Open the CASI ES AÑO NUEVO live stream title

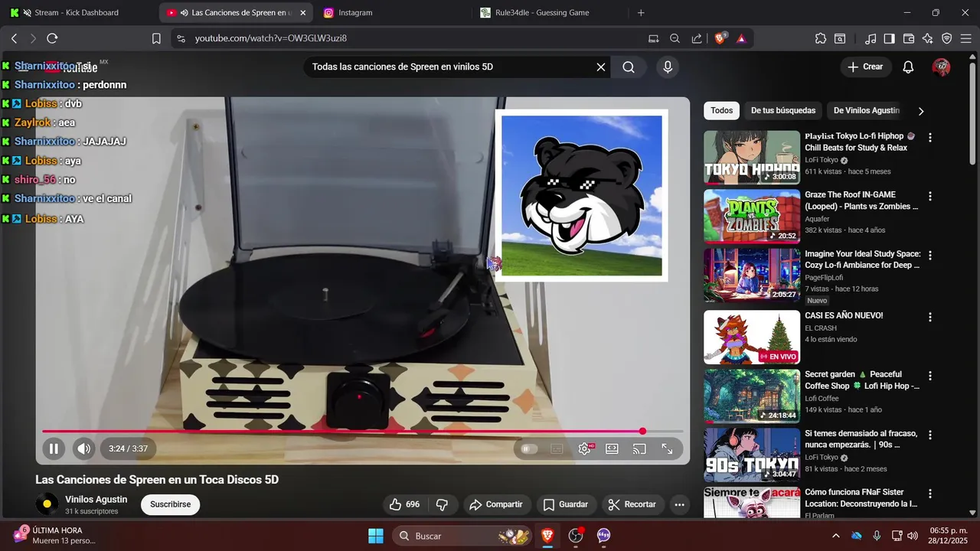(844, 315)
